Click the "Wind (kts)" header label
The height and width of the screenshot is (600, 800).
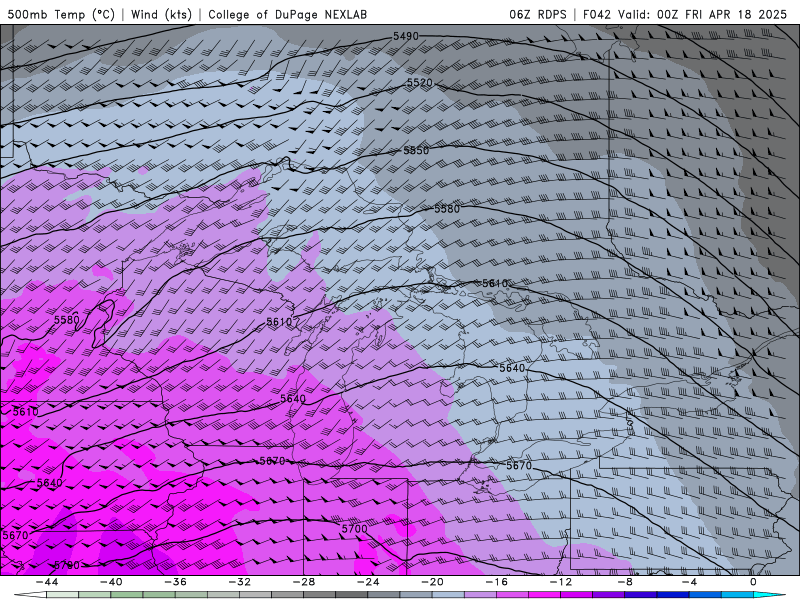(161, 14)
